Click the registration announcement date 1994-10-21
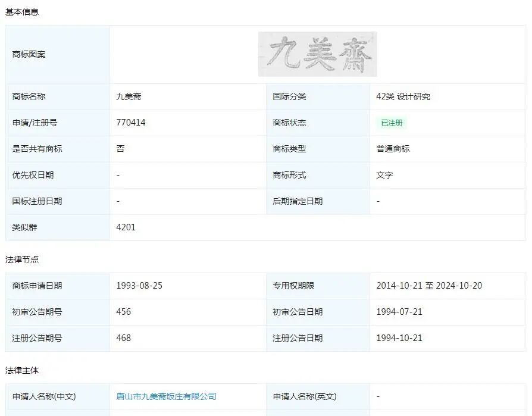532x416 pixels. pos(399,338)
